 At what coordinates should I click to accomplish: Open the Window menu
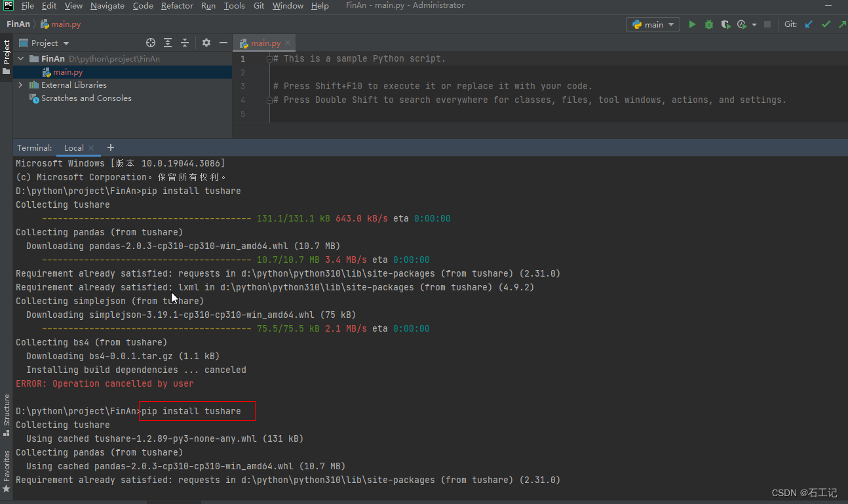click(288, 6)
